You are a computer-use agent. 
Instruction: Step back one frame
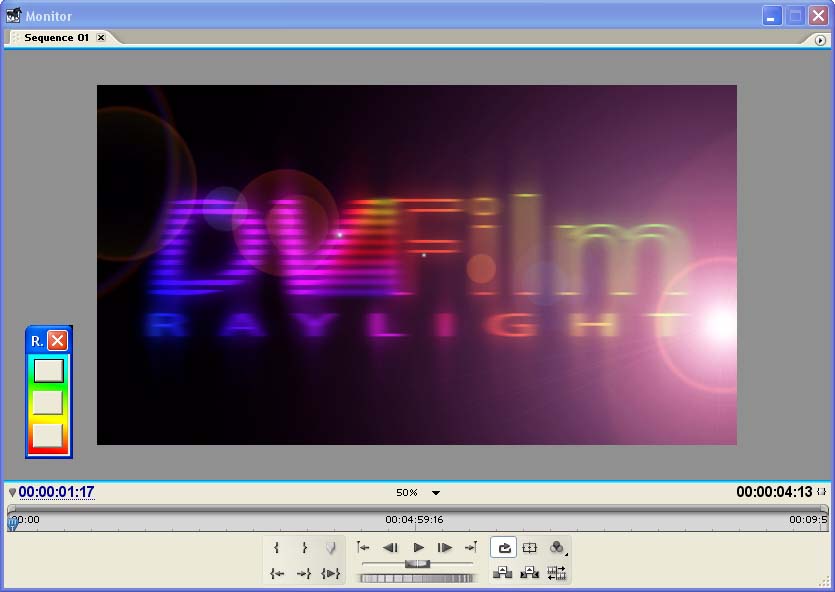(390, 547)
